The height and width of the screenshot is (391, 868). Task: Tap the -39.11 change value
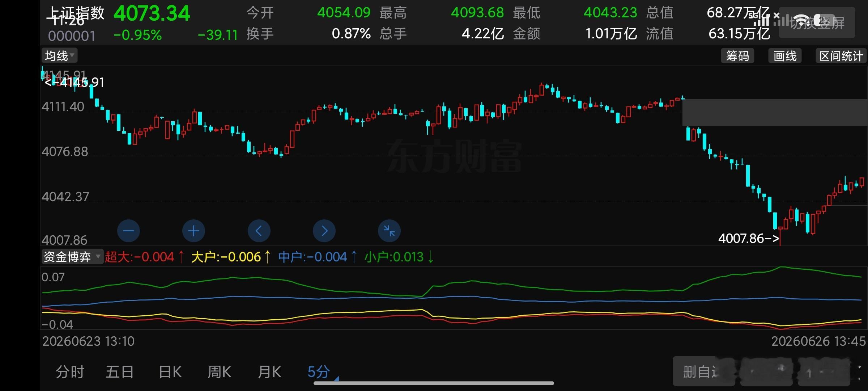218,35
